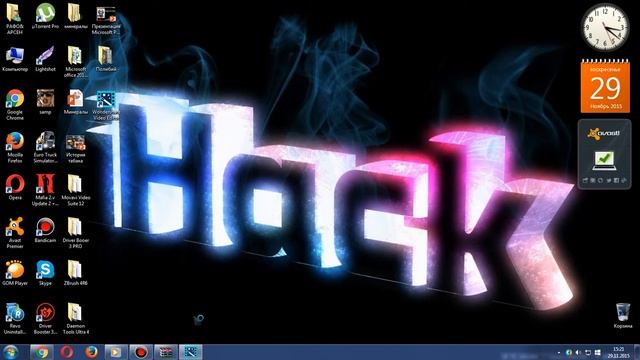Open the Минералы PowerPoint file
This screenshot has width=640, height=360.
75,102
